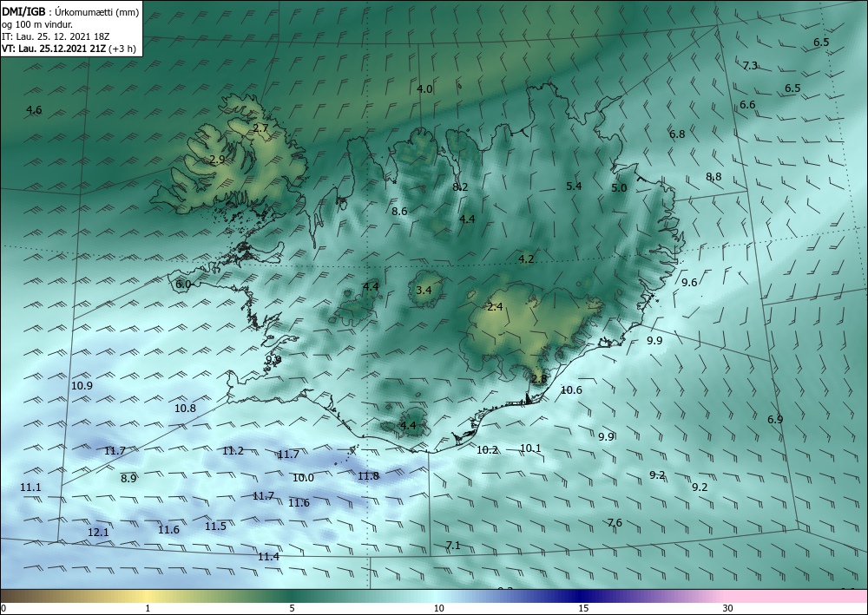This screenshot has height=615, width=868.
Task: Select the 10.1 value on the map
Action: 530,448
